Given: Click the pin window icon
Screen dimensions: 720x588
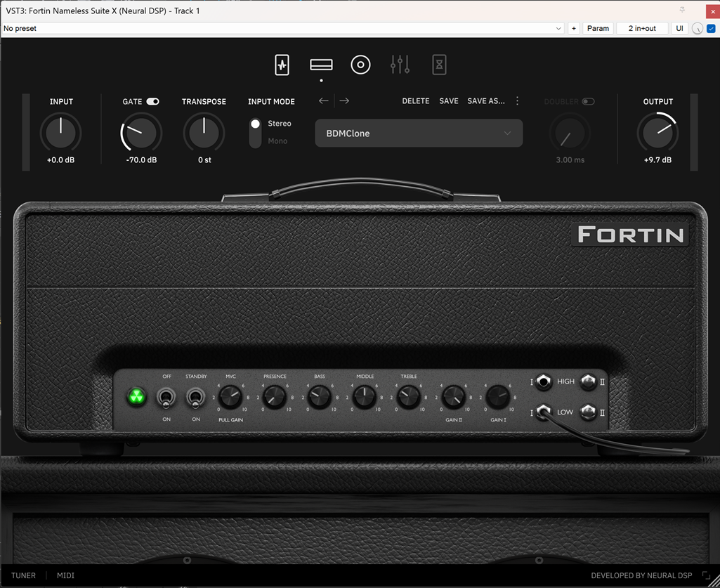Looking at the screenshot, I should (x=682, y=10).
